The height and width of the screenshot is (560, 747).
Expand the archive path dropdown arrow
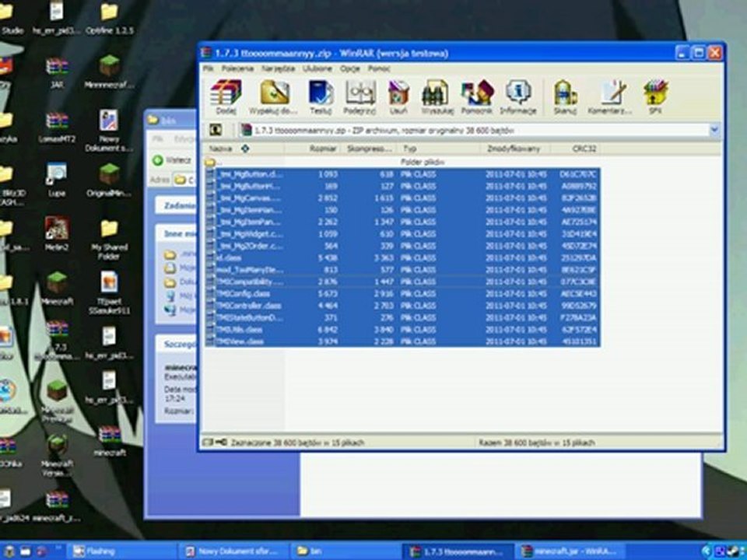pyautogui.click(x=714, y=130)
